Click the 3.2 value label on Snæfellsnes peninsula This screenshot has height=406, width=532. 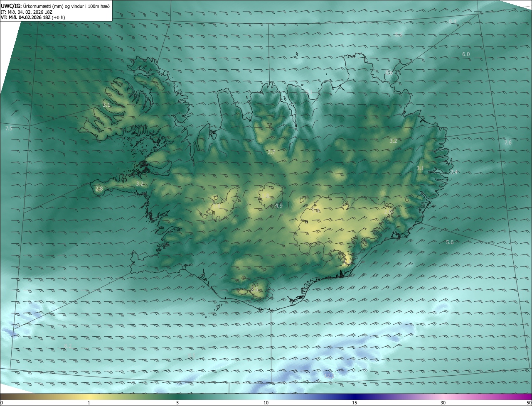click(140, 183)
